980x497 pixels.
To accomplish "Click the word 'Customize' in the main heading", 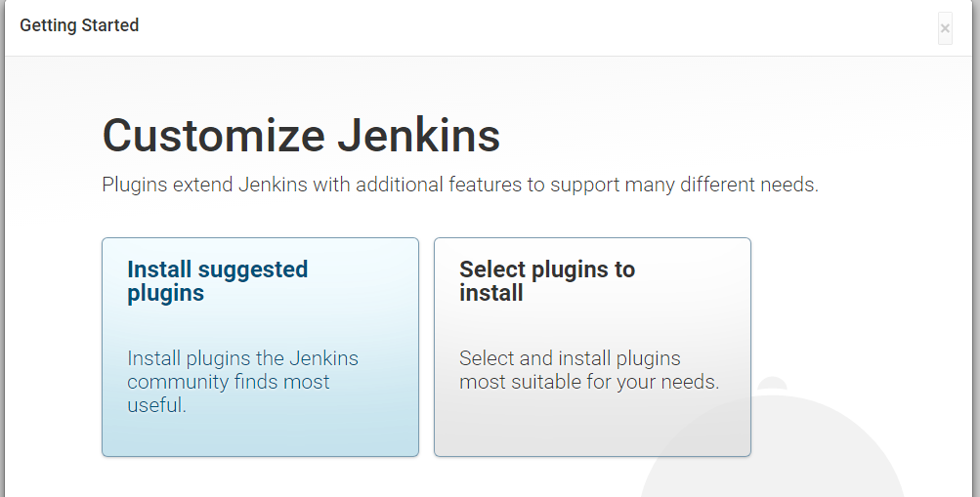I will click(214, 135).
